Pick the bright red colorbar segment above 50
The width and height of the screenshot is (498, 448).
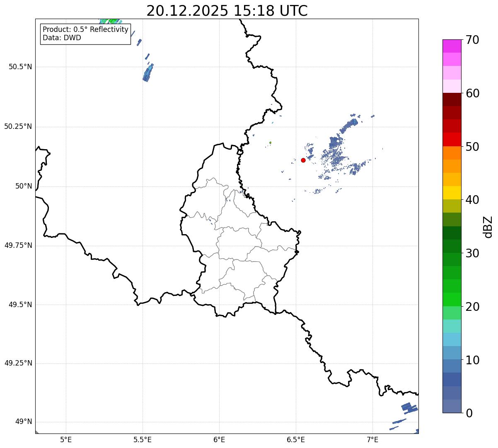point(452,139)
